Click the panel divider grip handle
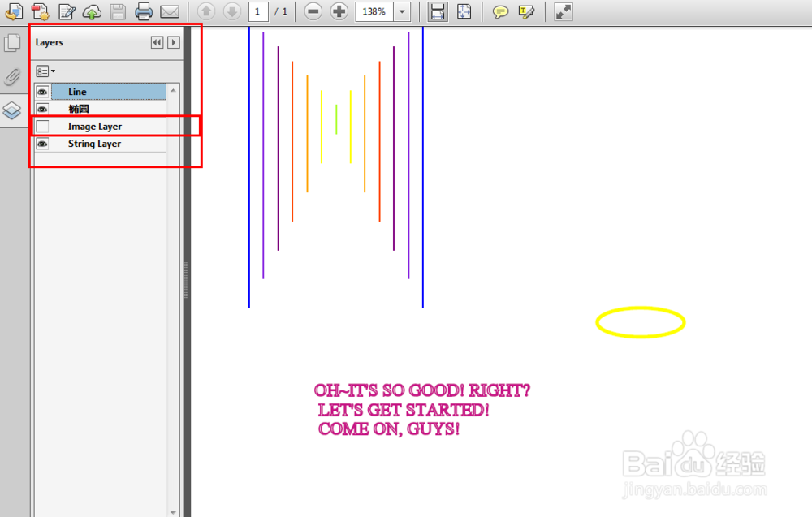This screenshot has width=812, height=517. click(186, 281)
